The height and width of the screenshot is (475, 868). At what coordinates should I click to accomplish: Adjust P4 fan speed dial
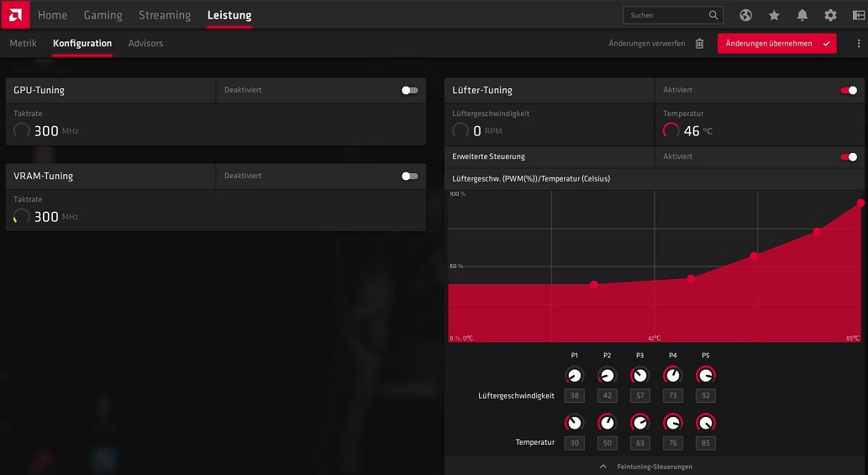pyautogui.click(x=672, y=375)
